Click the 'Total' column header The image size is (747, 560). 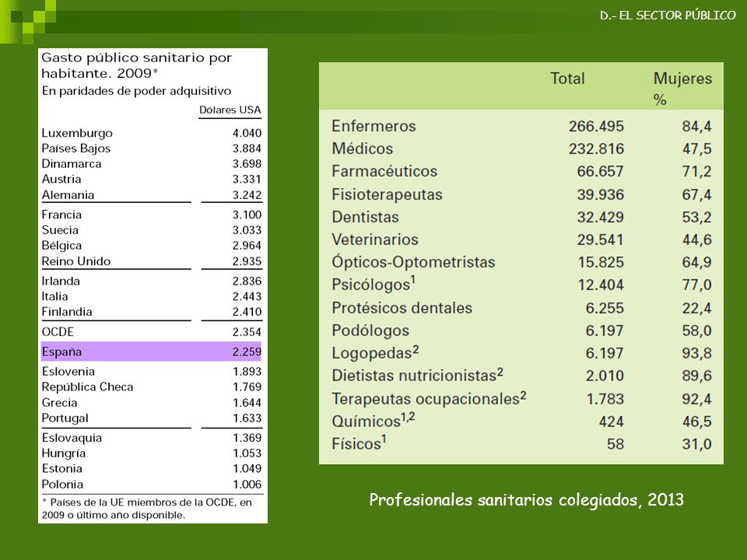point(567,79)
